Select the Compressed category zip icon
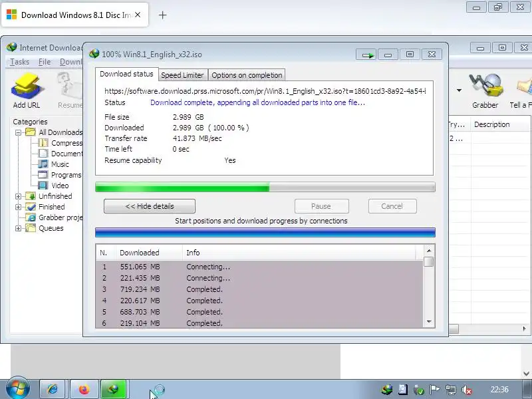 [x=43, y=143]
